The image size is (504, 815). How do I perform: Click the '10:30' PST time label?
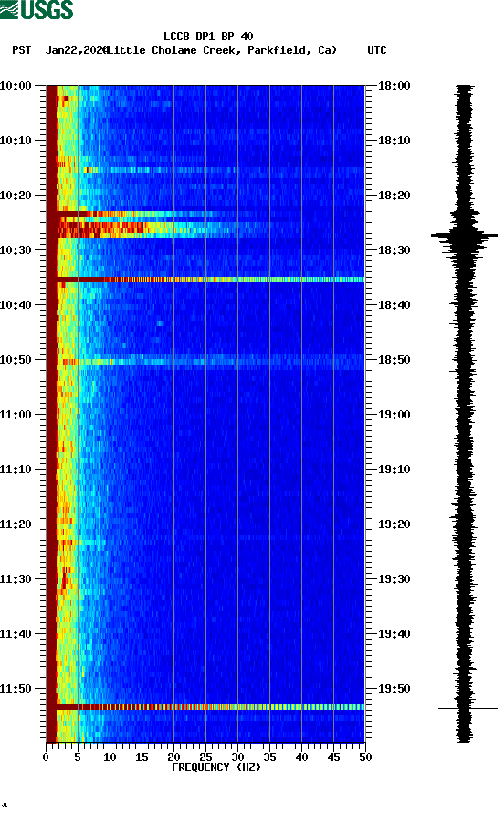(x=16, y=250)
